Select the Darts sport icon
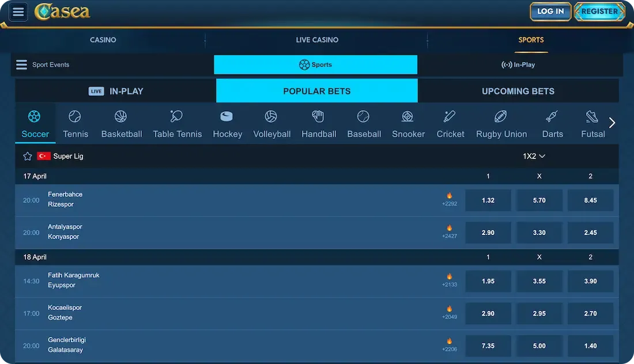634x364 pixels. 552,117
